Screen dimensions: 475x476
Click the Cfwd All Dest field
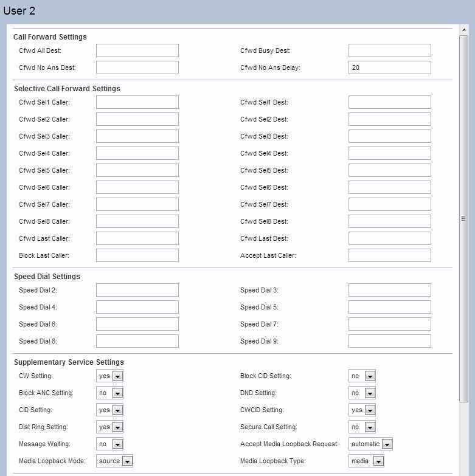coord(137,50)
